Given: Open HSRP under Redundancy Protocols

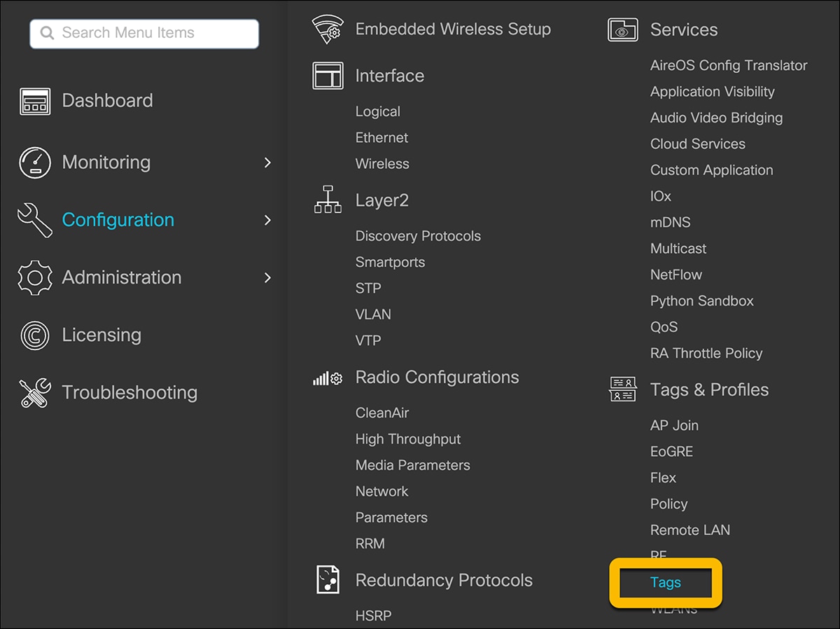Looking at the screenshot, I should tap(373, 616).
